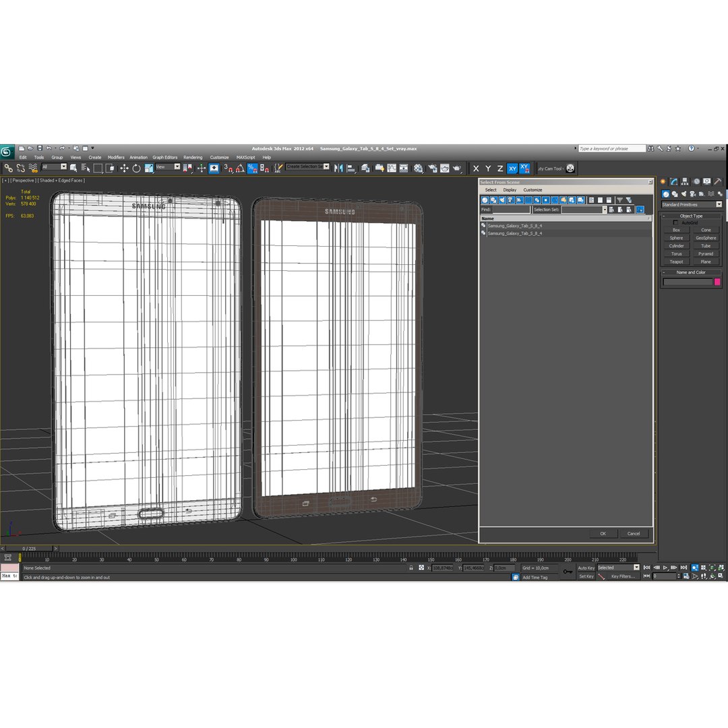Viewport: 728px width, 728px height.
Task: Expand the View reference coordinate system dropdown
Action: coord(177,166)
